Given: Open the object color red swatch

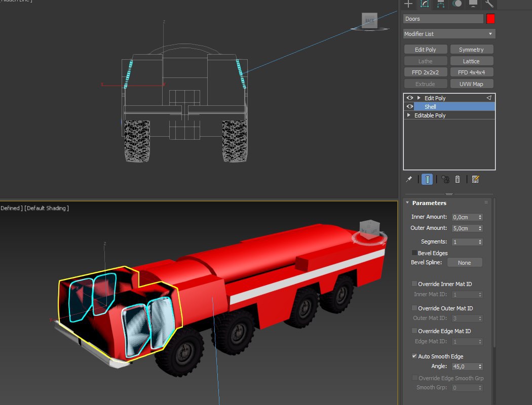Looking at the screenshot, I should (490, 19).
